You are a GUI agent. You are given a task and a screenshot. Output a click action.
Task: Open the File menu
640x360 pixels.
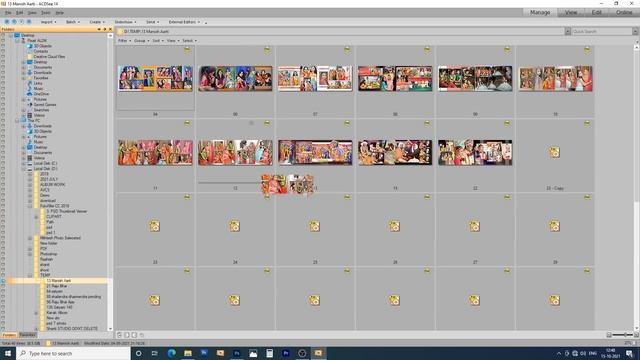pos(8,13)
